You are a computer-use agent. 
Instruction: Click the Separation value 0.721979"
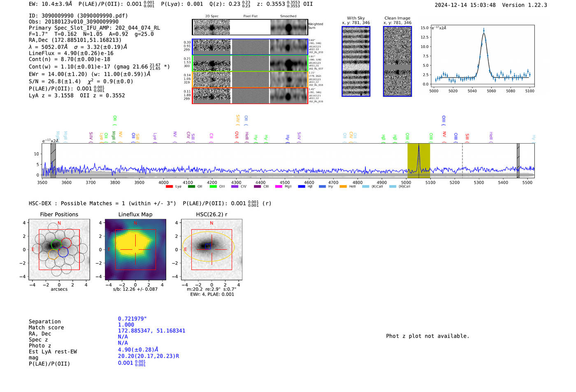point(132,319)
